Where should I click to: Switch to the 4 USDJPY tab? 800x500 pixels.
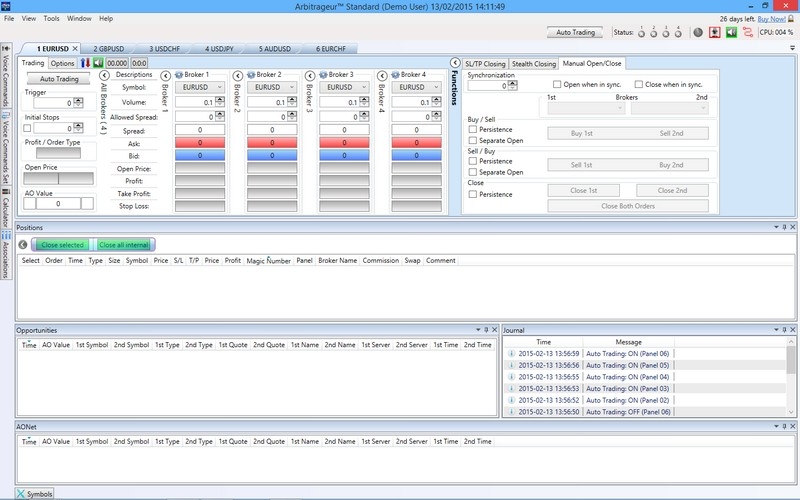point(219,48)
